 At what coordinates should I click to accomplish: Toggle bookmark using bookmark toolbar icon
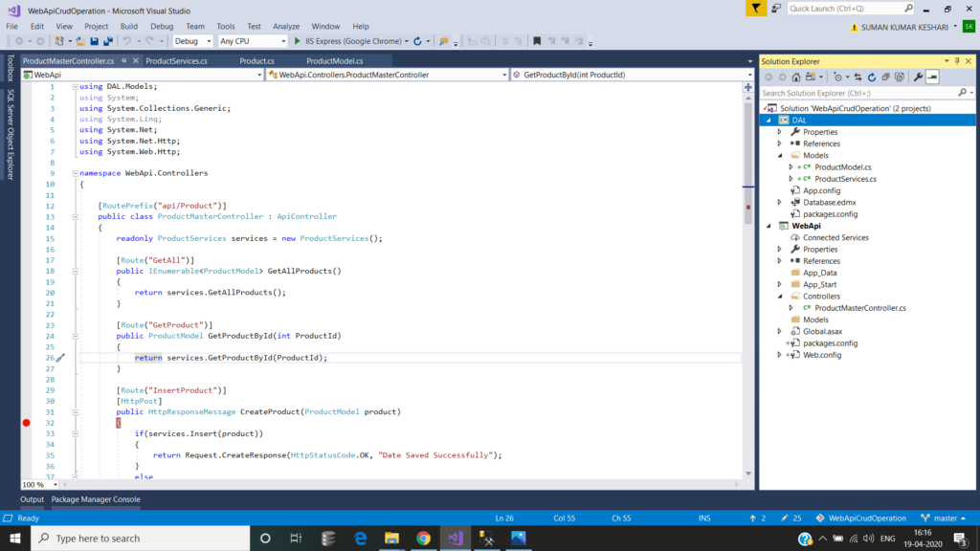(x=537, y=41)
